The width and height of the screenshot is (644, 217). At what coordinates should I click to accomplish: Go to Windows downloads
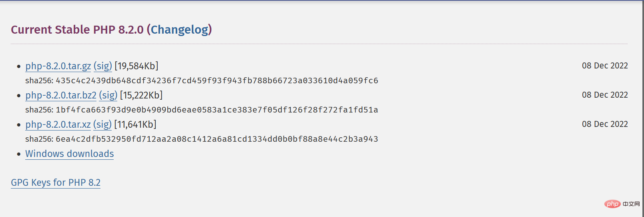pyautogui.click(x=70, y=154)
